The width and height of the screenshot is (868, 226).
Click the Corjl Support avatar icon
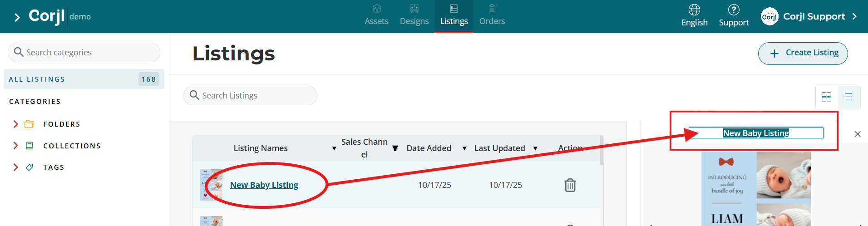coord(769,16)
